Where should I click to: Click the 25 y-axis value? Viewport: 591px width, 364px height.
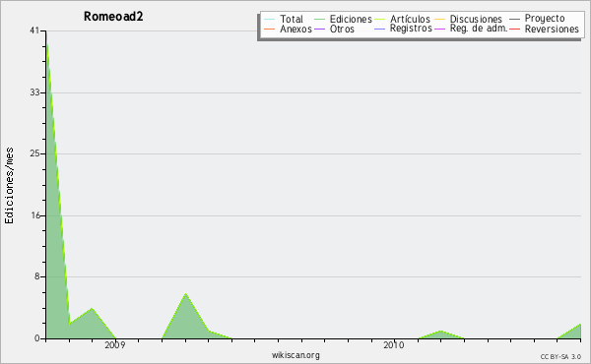34,153
